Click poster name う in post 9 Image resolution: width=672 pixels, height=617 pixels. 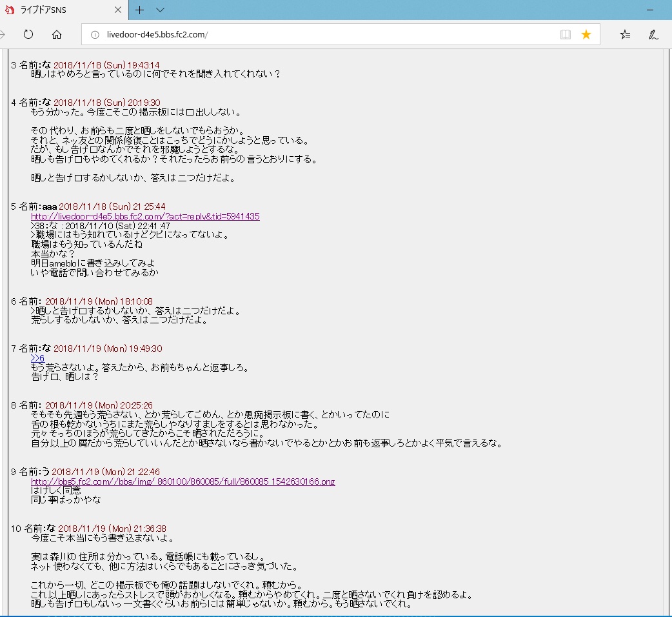46,472
